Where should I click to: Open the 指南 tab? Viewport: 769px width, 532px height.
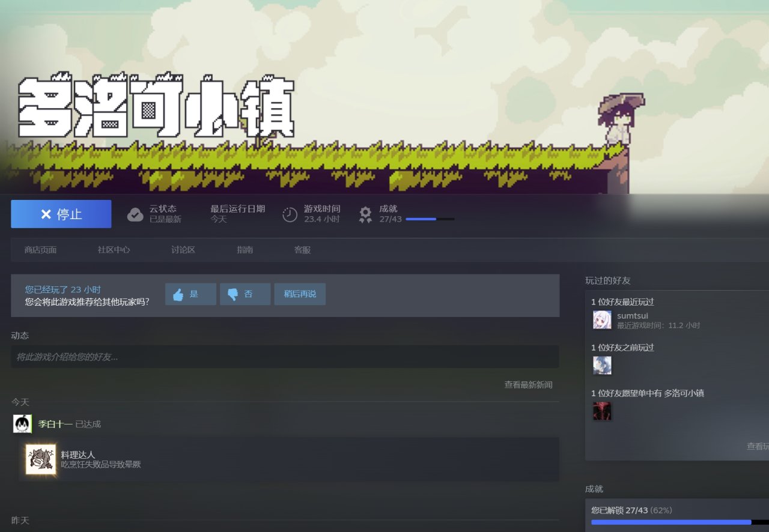click(x=245, y=250)
